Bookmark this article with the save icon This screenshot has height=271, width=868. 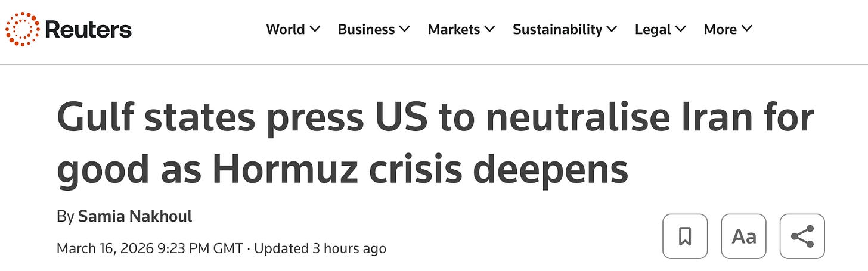[x=685, y=236]
